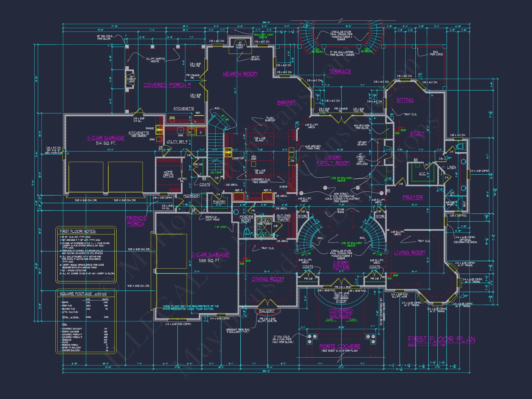Image resolution: width=532 pixels, height=399 pixels.
Task: Click the FIRST FLOOR PLAN title
Action: 441,339
